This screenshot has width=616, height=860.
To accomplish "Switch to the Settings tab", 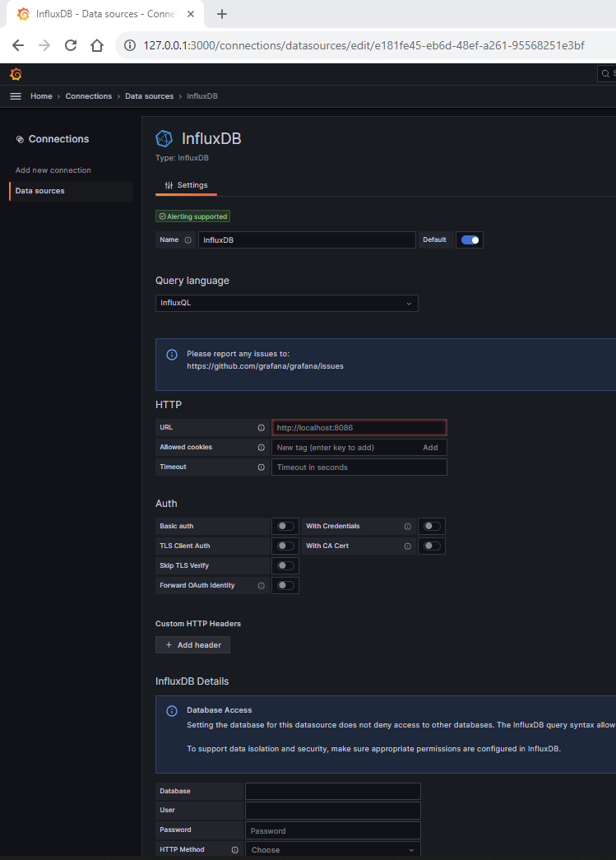I will click(187, 185).
